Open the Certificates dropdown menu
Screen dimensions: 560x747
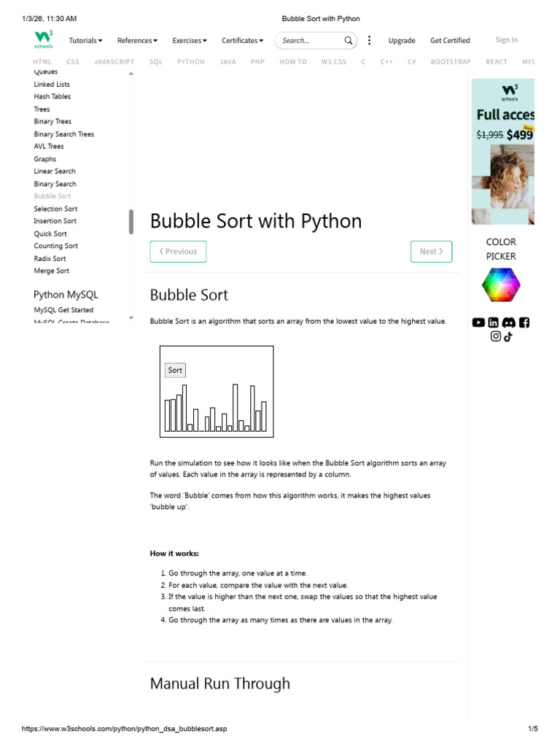click(243, 41)
